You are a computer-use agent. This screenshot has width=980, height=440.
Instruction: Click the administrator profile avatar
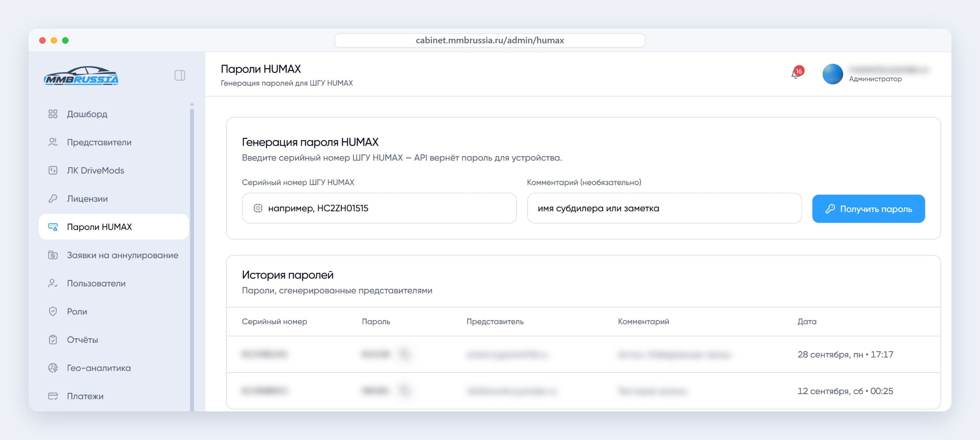833,74
